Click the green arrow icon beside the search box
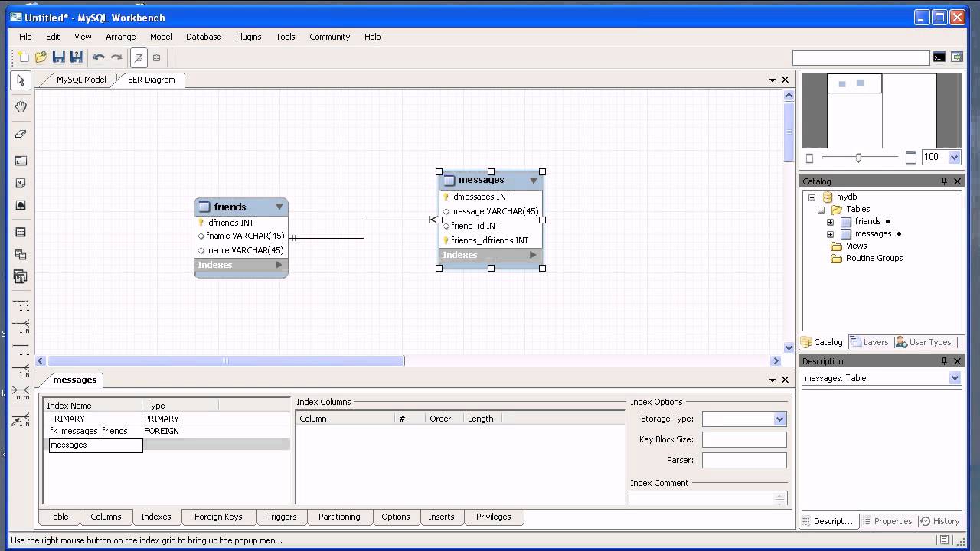This screenshot has height=551, width=980. point(957,57)
